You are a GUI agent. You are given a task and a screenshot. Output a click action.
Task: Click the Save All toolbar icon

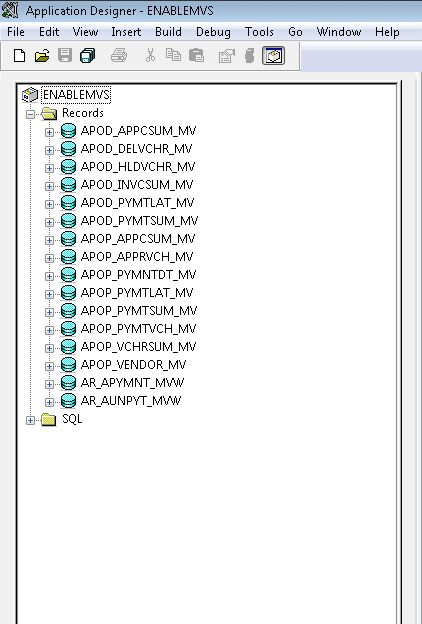(x=88, y=56)
